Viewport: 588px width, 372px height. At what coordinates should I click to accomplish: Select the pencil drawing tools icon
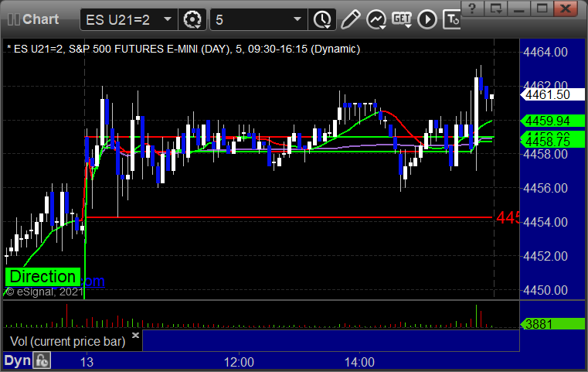(x=350, y=19)
